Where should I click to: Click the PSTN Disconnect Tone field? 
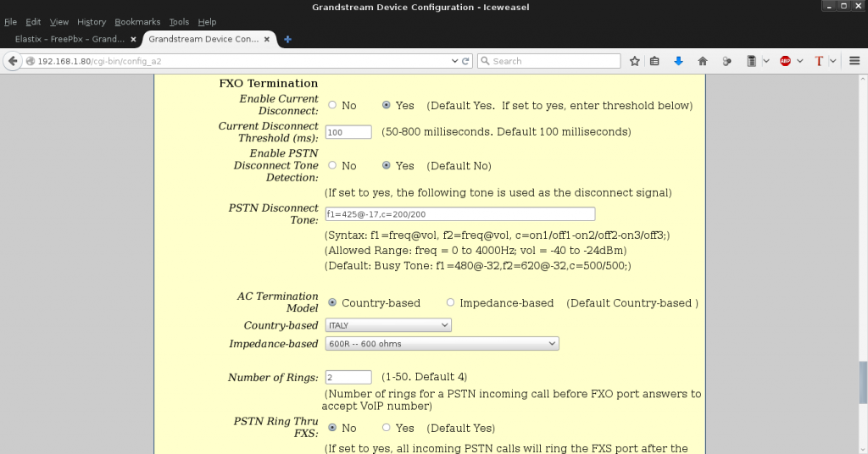460,214
